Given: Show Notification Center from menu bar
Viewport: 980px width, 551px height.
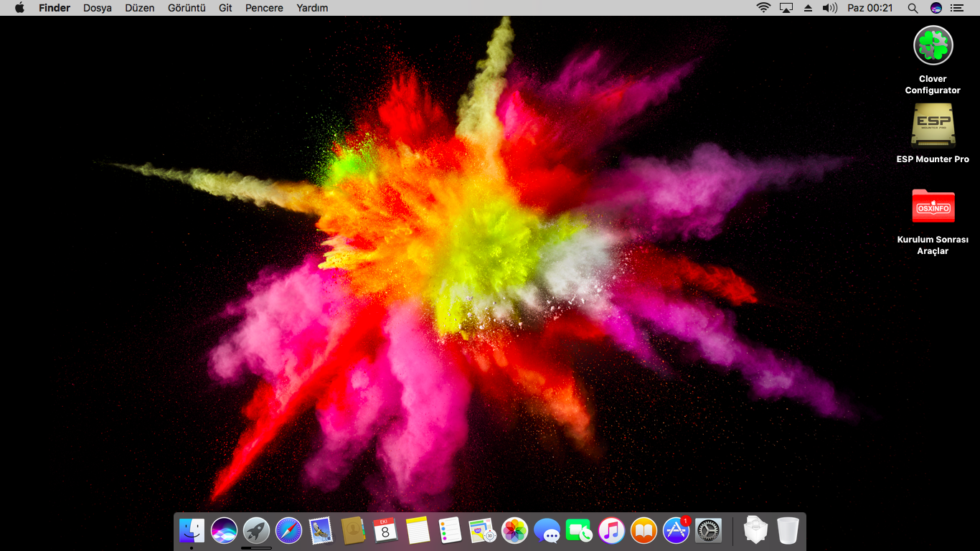Looking at the screenshot, I should pyautogui.click(x=956, y=8).
